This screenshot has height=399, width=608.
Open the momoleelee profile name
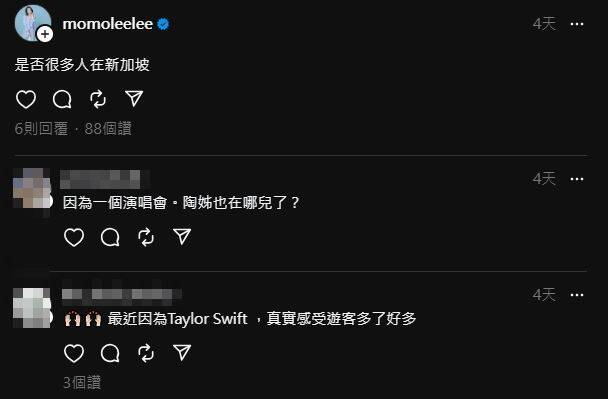click(107, 24)
